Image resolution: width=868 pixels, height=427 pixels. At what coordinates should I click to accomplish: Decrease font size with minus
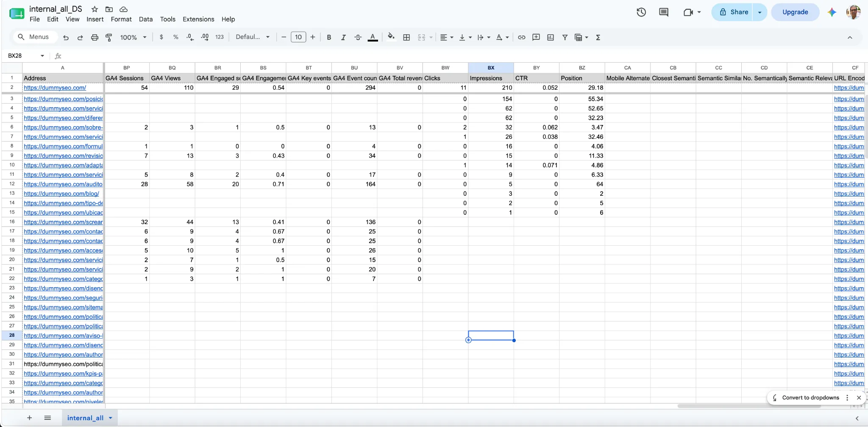284,37
